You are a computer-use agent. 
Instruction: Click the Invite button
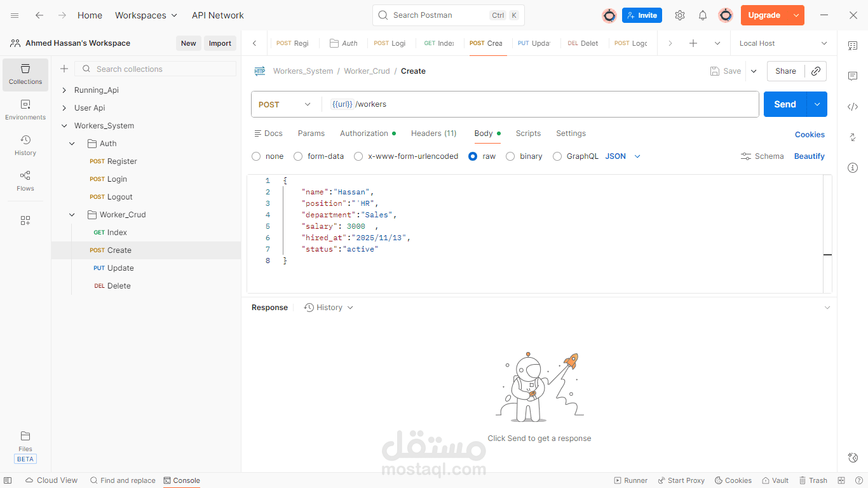click(642, 15)
